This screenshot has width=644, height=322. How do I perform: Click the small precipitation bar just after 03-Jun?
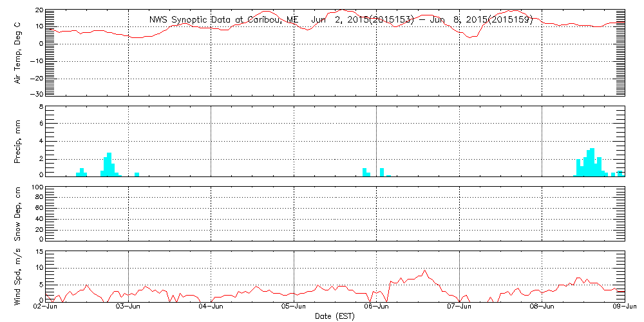click(x=137, y=175)
